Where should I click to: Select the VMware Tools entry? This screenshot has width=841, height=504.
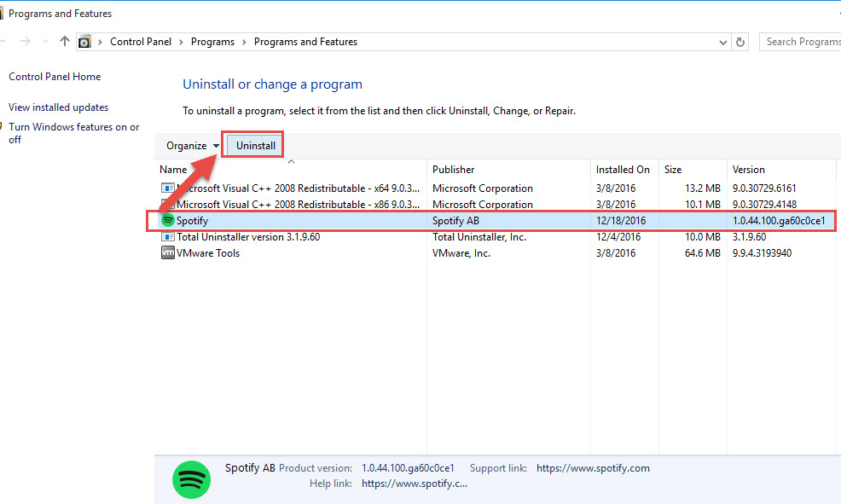[208, 252]
